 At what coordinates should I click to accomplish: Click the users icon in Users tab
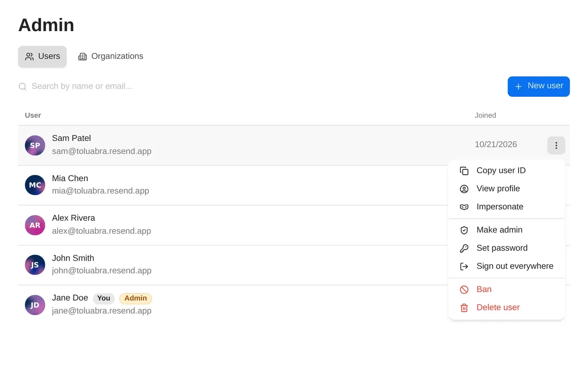[x=29, y=56]
